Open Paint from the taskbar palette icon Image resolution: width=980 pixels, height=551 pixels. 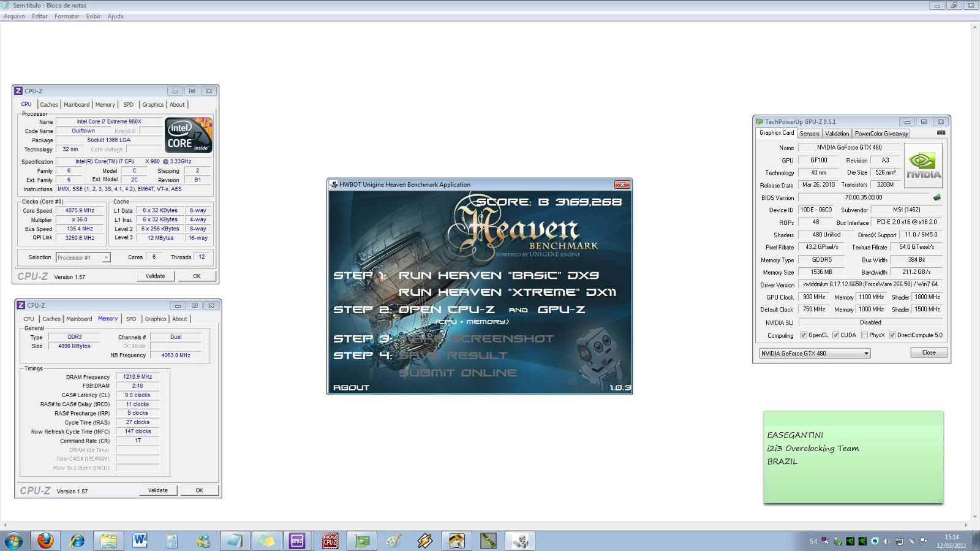coord(393,541)
